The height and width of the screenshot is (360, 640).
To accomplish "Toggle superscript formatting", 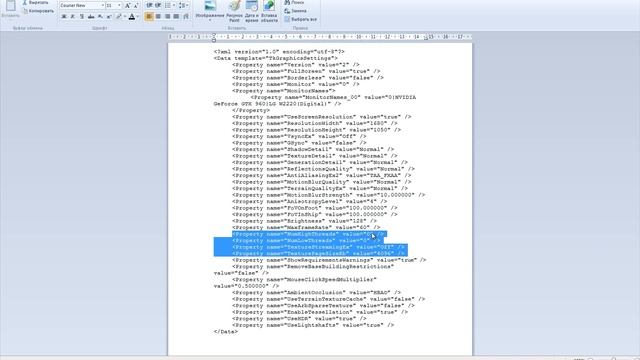I will (x=109, y=17).
